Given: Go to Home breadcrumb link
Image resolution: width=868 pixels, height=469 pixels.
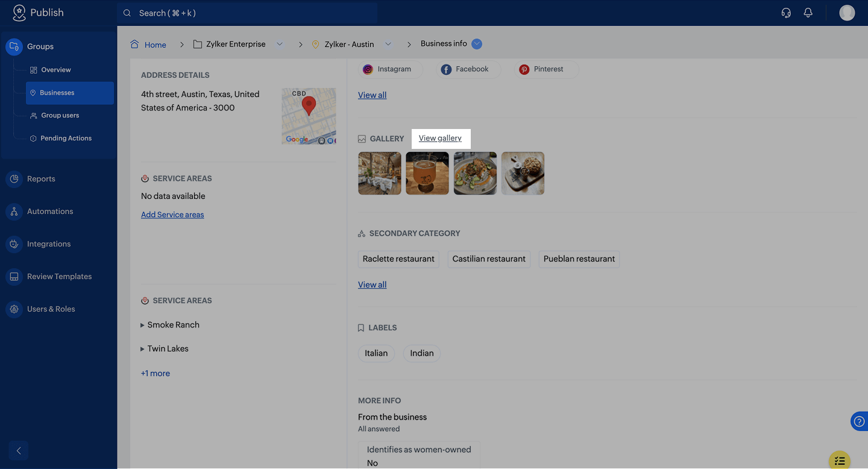Looking at the screenshot, I should click(156, 45).
